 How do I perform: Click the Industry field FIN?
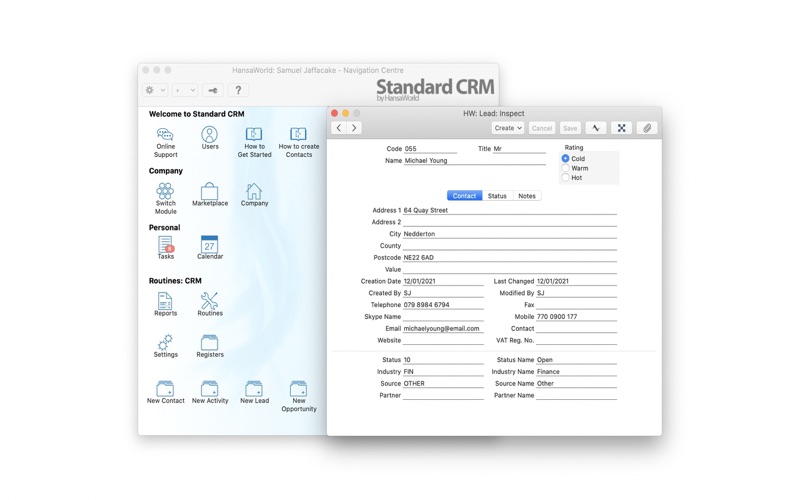click(443, 372)
